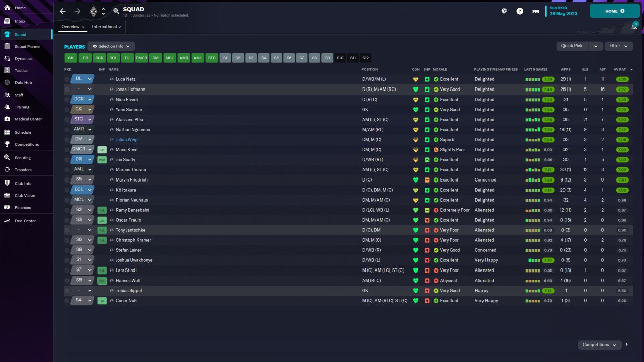Open the GK picked-position dropdown for Yann Sommer
The image size is (644, 362).
tap(83, 110)
